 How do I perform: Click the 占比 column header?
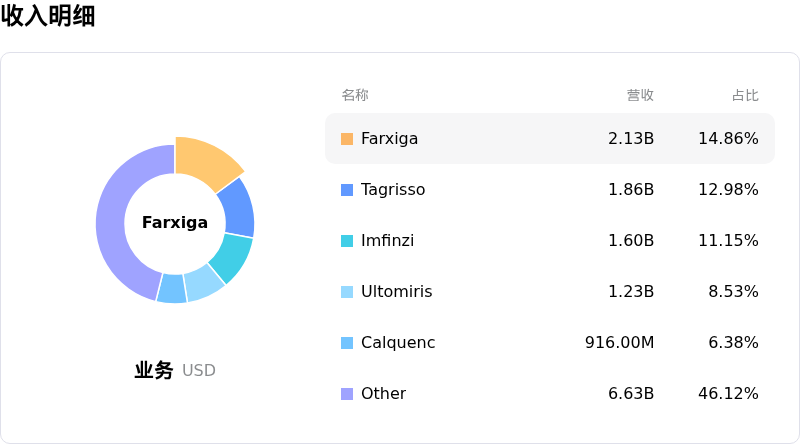click(745, 96)
